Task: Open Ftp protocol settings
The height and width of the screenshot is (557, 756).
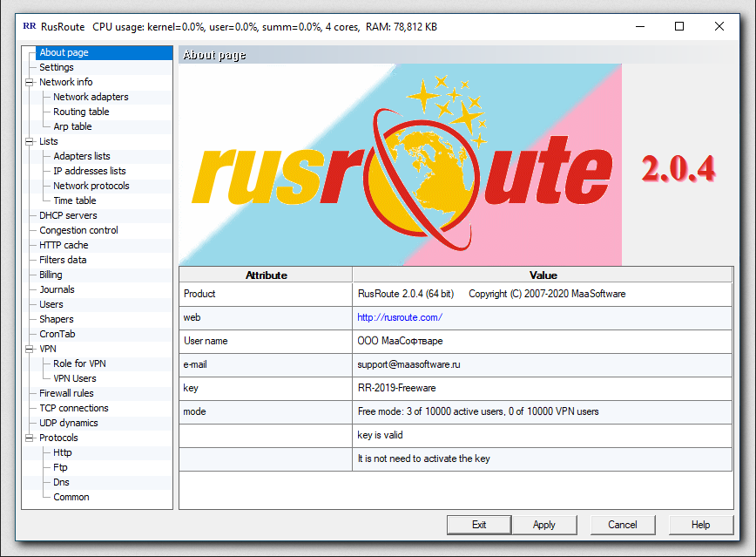Action: click(x=60, y=468)
